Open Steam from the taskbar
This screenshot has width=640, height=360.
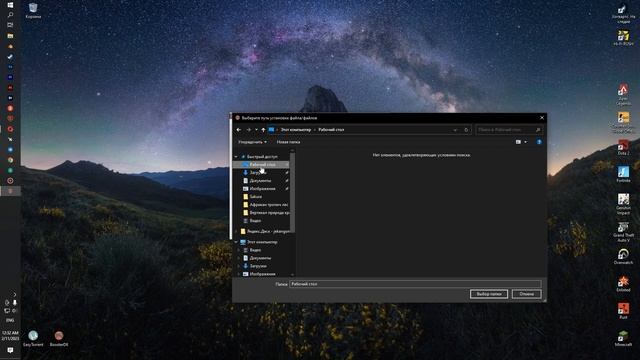pos(10,57)
